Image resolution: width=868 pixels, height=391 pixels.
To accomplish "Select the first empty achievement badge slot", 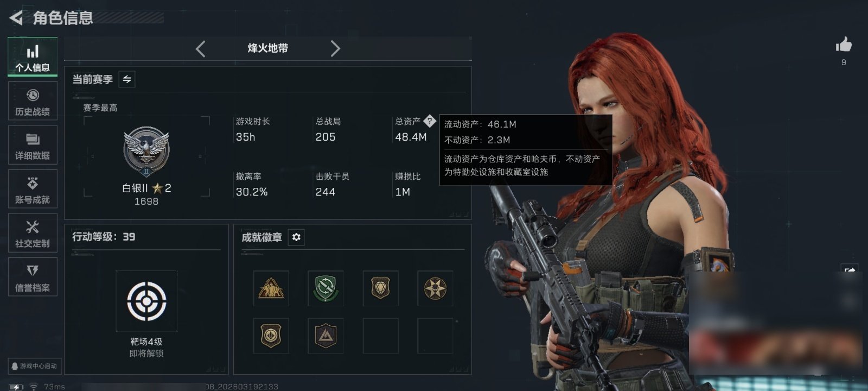I will [380, 336].
